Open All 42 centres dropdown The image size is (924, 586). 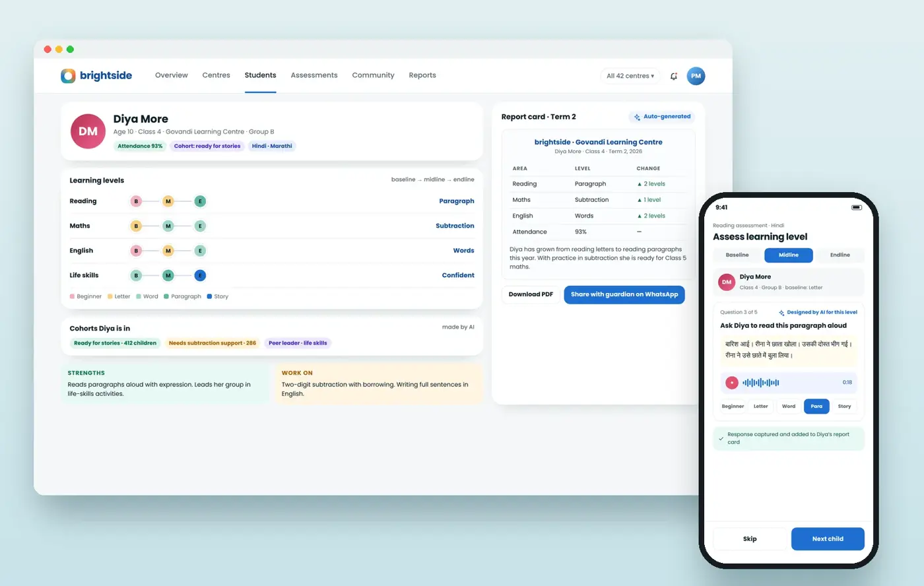630,76
